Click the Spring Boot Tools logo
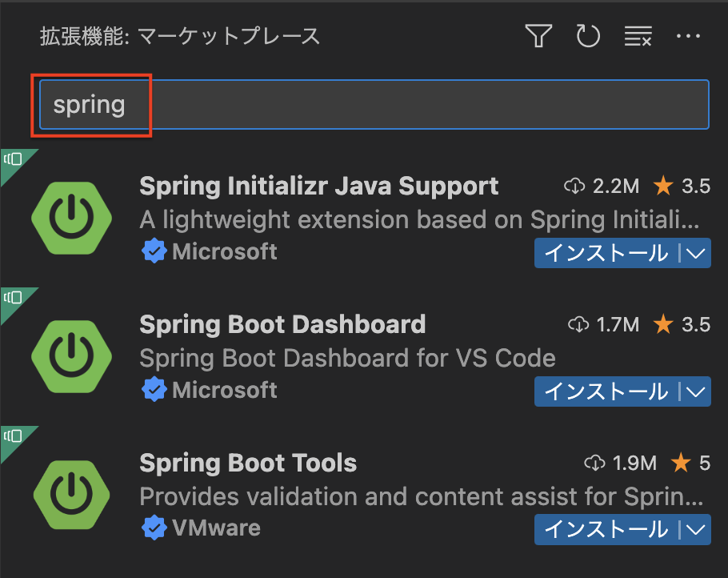This screenshot has height=578, width=728. coord(71,495)
